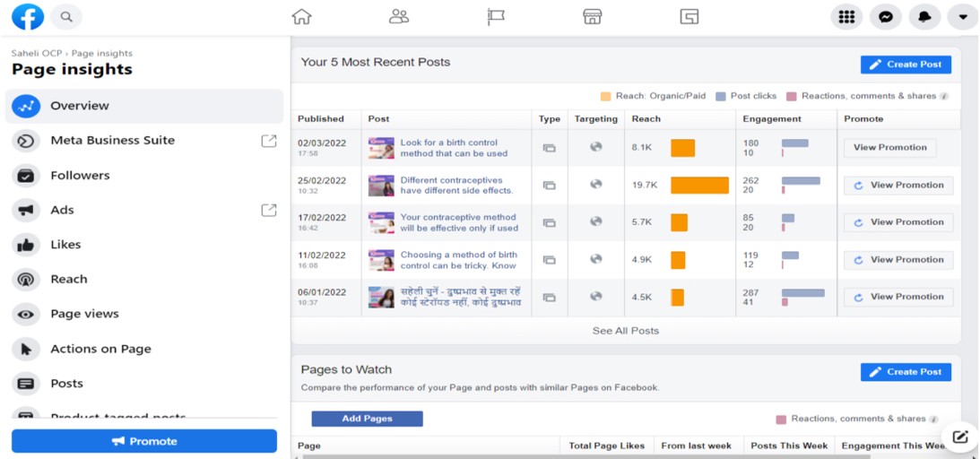Open Pages flag icon in top bar
Screen dimensions: 980x459
[x=496, y=16]
